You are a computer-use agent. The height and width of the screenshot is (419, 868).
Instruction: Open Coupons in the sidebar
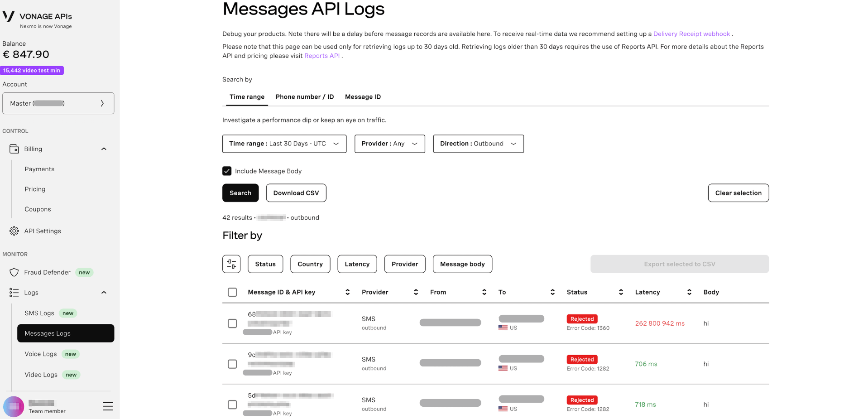[x=38, y=209]
